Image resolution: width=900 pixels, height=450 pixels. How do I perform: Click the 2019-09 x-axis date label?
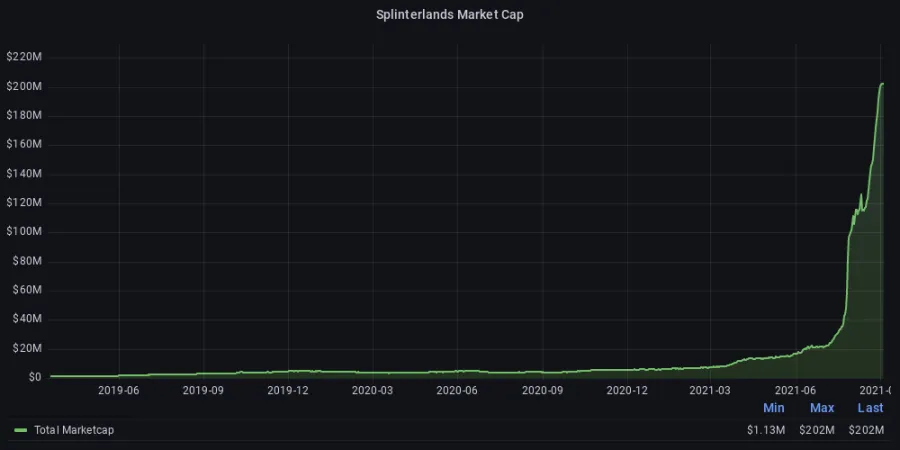point(203,390)
